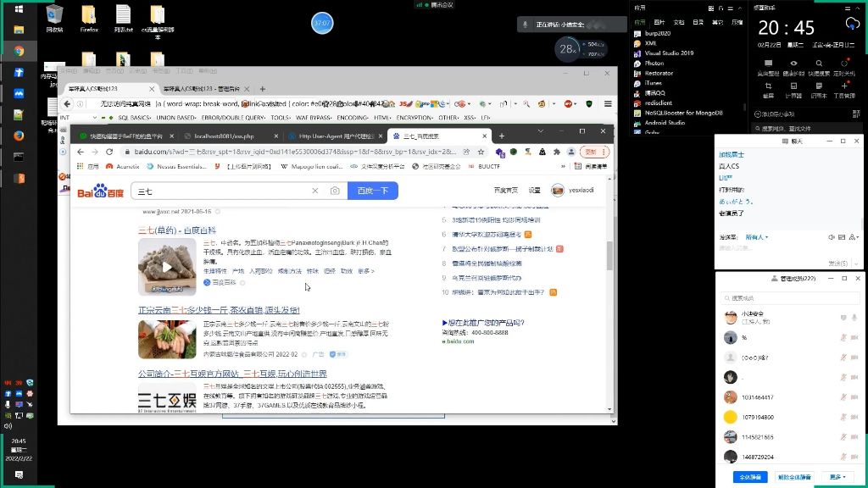
Task: Click the 百度一下 search button
Action: 373,191
